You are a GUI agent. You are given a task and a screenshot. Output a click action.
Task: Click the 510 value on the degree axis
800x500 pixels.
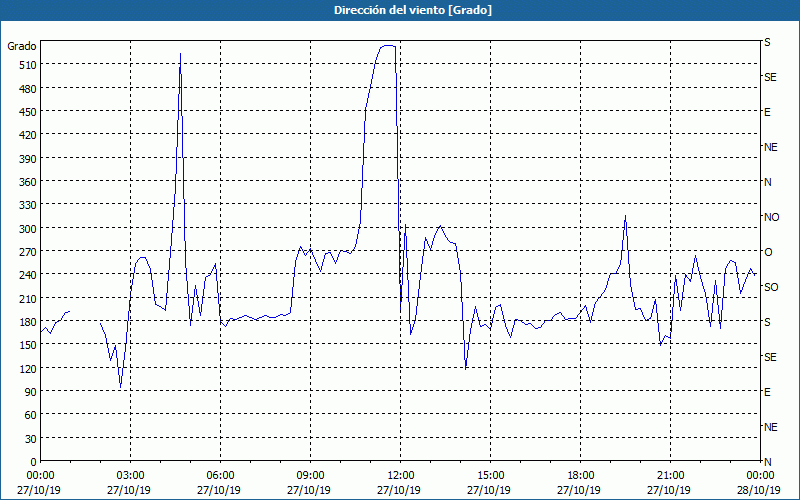click(28, 65)
